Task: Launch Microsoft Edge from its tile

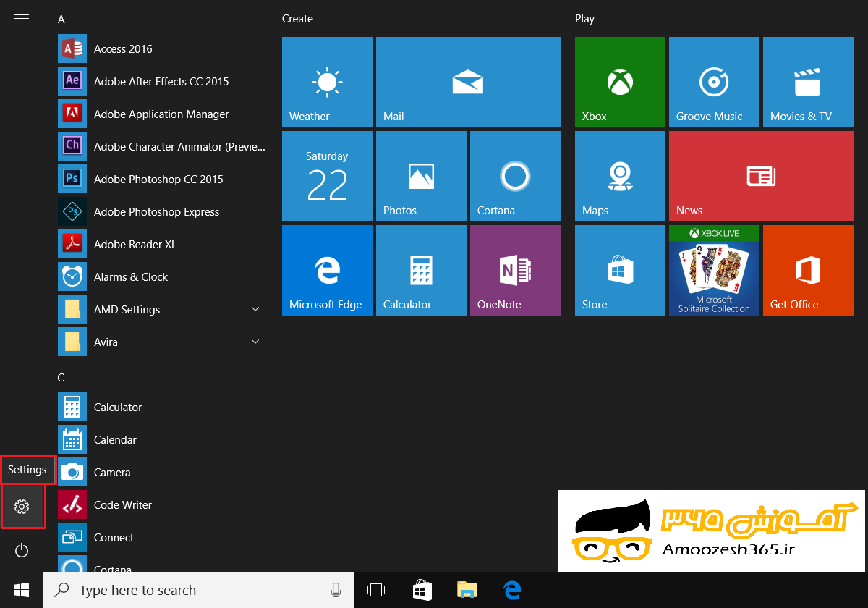Action: click(327, 270)
